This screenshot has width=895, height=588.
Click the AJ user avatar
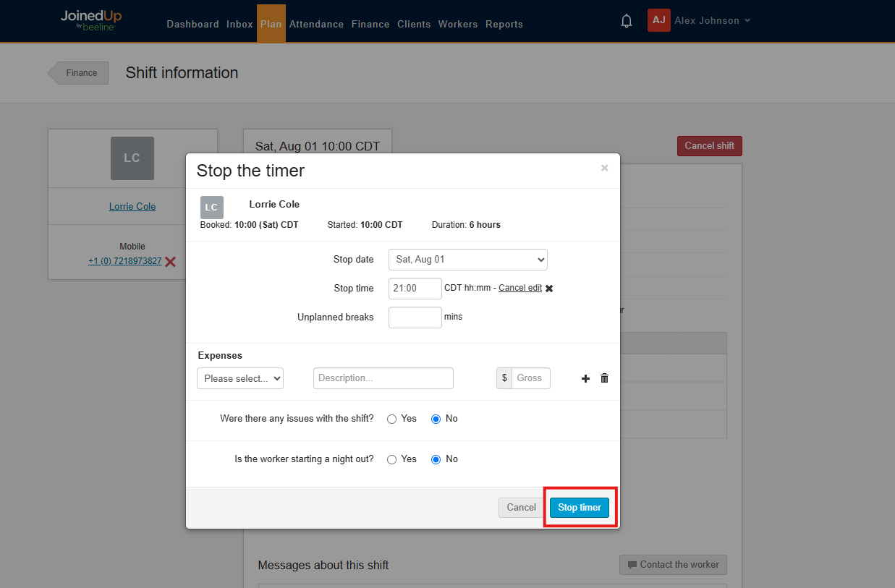click(x=658, y=20)
